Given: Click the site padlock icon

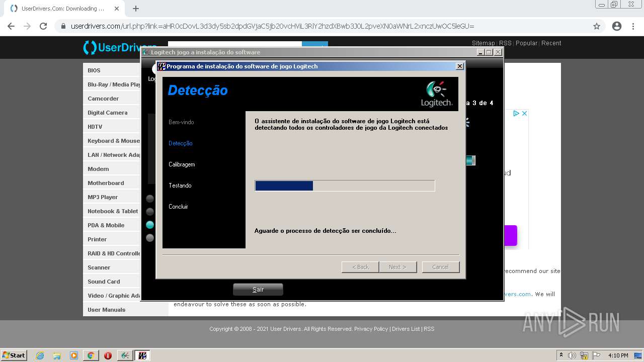Looking at the screenshot, I should 63,26.
